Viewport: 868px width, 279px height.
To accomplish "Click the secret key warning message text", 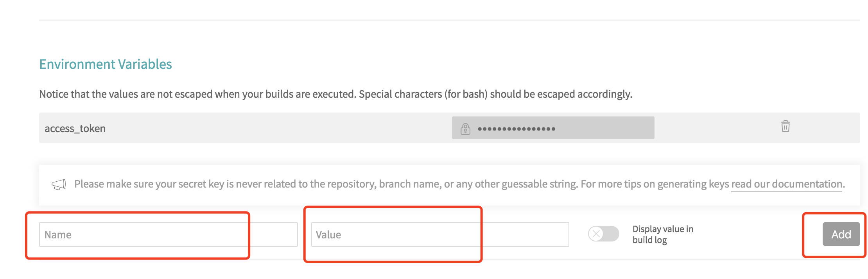I will 459,184.
